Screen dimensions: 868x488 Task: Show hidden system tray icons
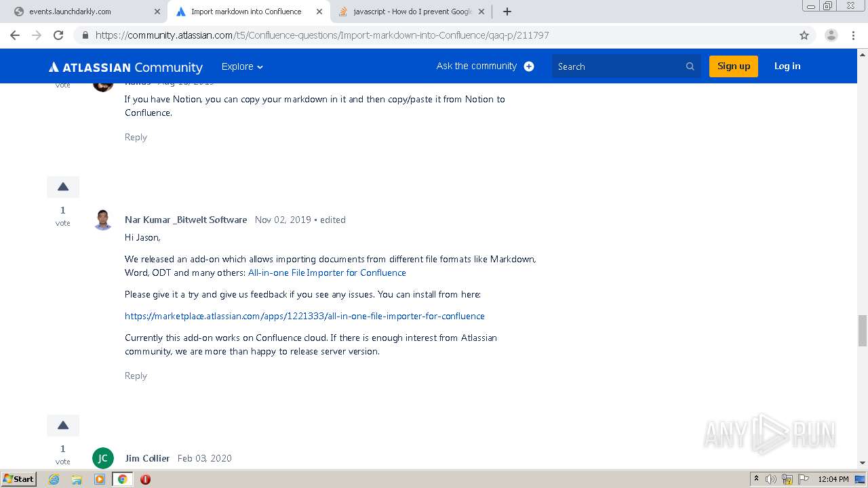pos(756,479)
